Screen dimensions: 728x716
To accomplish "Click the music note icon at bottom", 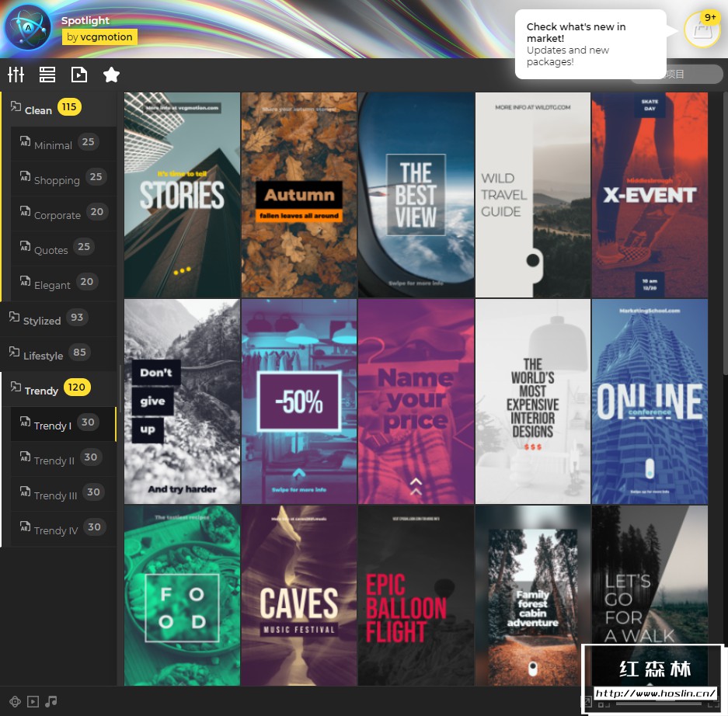I will (51, 701).
